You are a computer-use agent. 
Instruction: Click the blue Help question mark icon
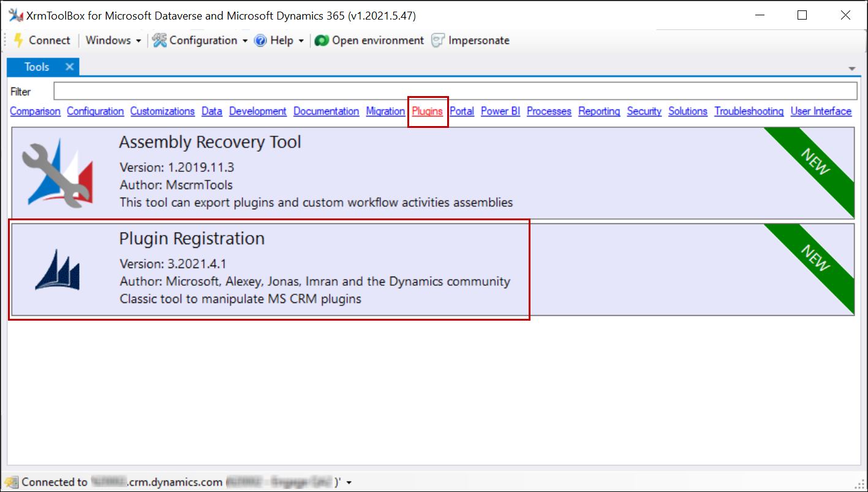[x=260, y=40]
